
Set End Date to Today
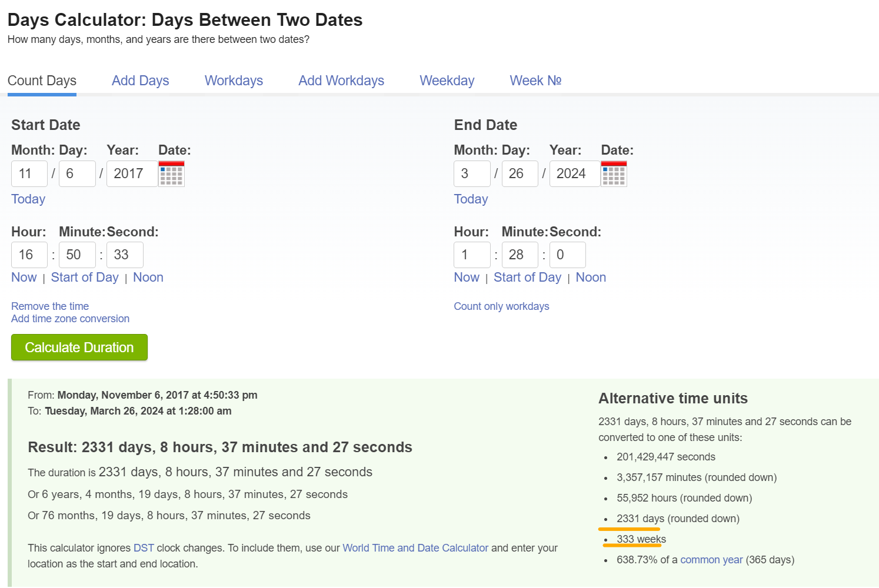coord(471,199)
